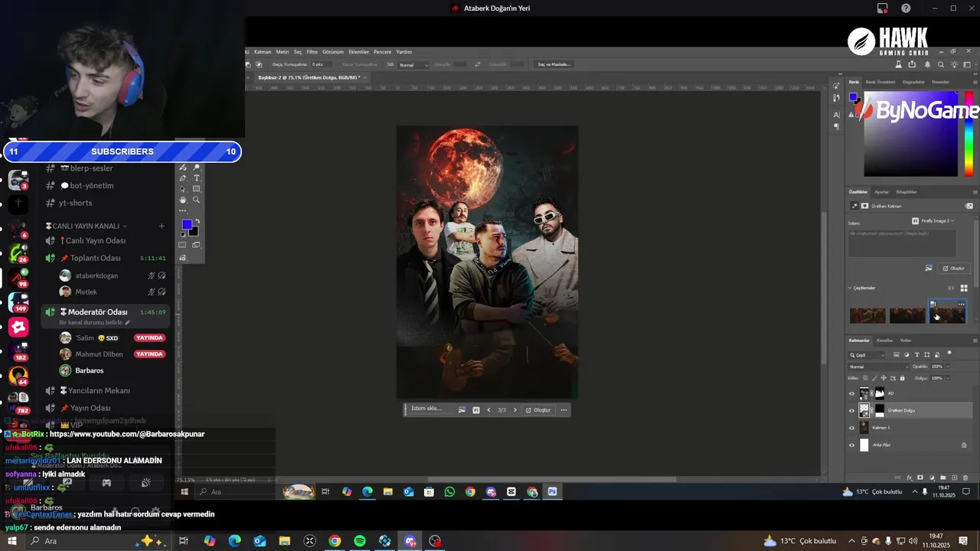The height and width of the screenshot is (551, 980).
Task: Select the Type tool in Photoshop toolbar
Action: [x=197, y=178]
